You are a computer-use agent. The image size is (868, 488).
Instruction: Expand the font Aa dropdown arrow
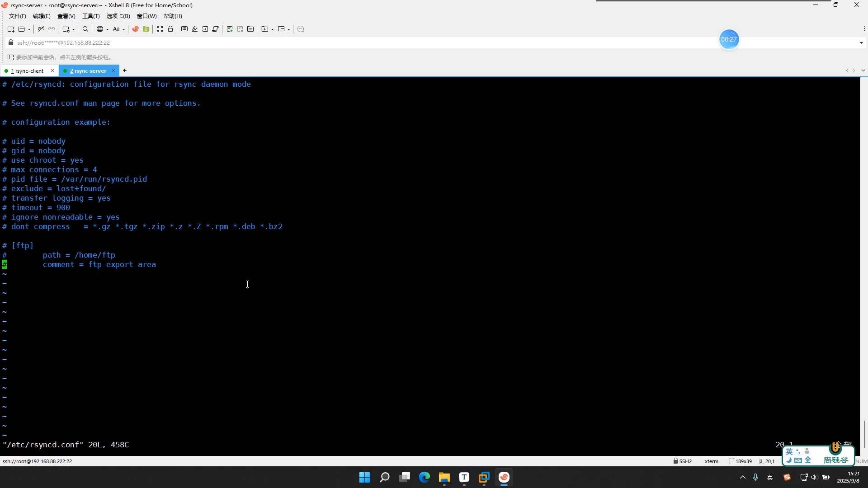[x=124, y=30]
